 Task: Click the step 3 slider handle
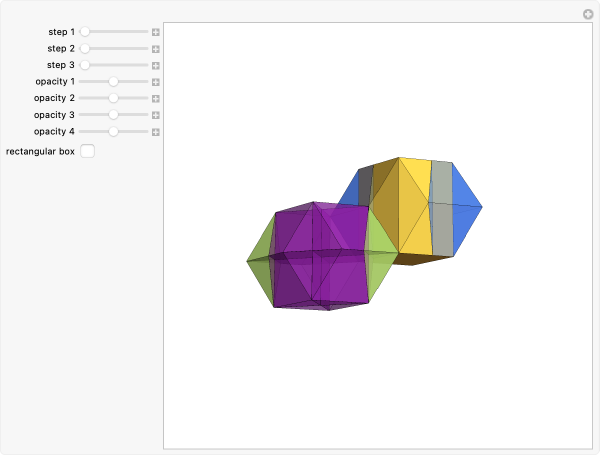[x=85, y=65]
